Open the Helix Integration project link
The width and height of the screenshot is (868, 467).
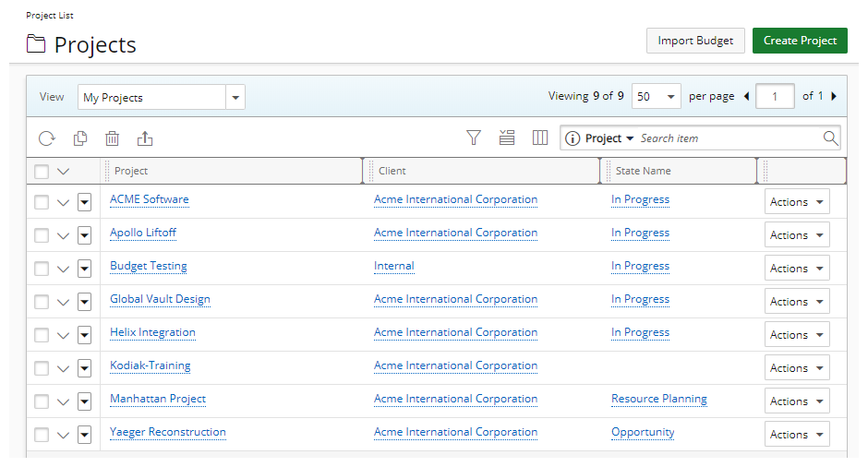coord(152,332)
